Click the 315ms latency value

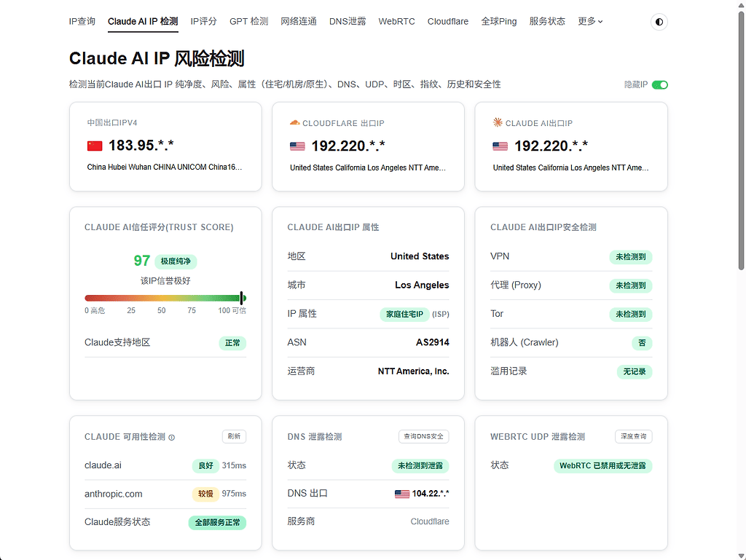234,465
